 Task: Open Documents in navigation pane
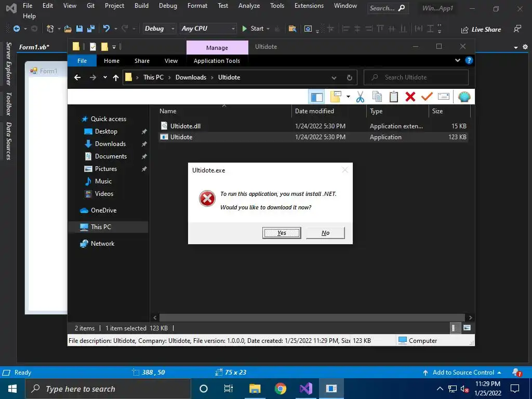tap(111, 156)
